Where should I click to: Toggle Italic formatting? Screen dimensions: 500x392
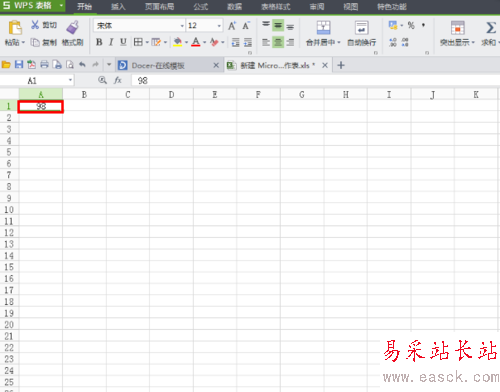pos(111,42)
